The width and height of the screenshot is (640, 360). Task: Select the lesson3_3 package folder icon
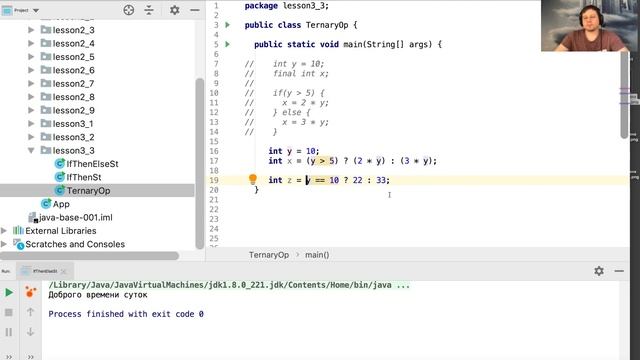tap(46, 150)
